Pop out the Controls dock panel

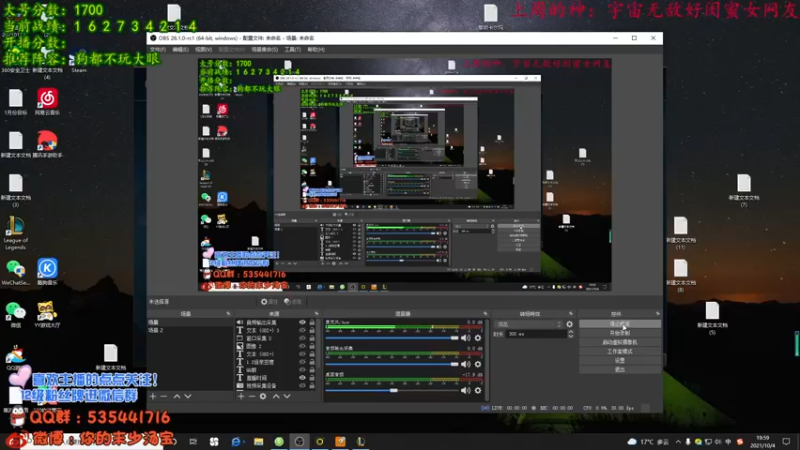click(x=658, y=314)
